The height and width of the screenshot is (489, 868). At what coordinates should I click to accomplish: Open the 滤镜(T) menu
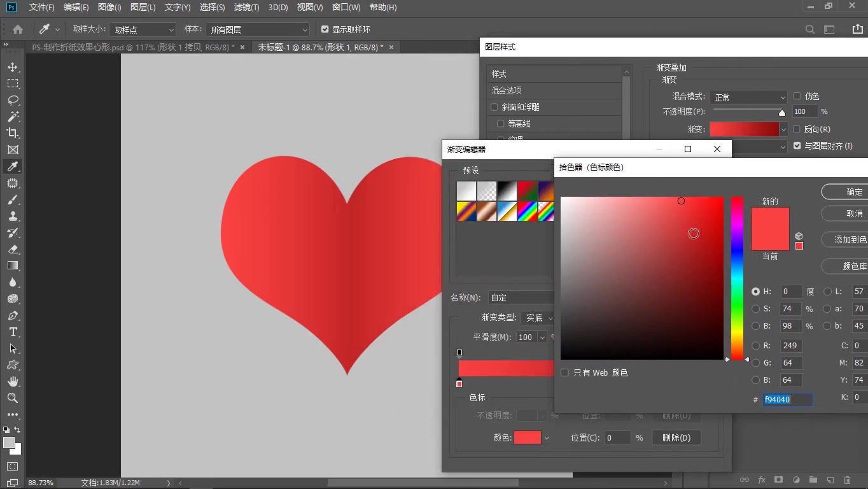click(246, 7)
